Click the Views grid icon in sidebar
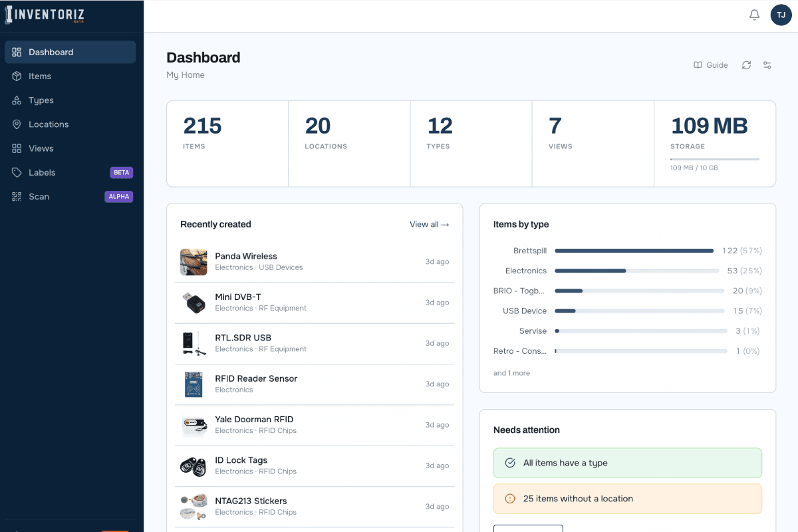The height and width of the screenshot is (532, 798). click(17, 148)
